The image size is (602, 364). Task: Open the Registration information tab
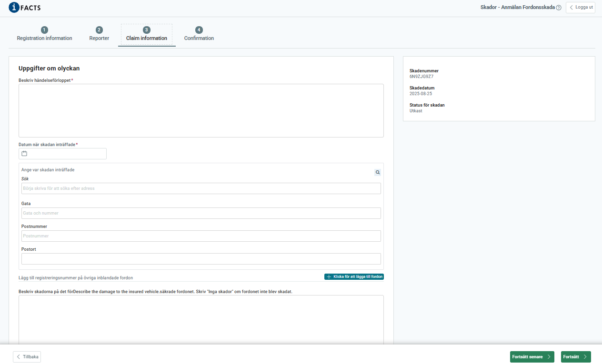click(x=45, y=38)
